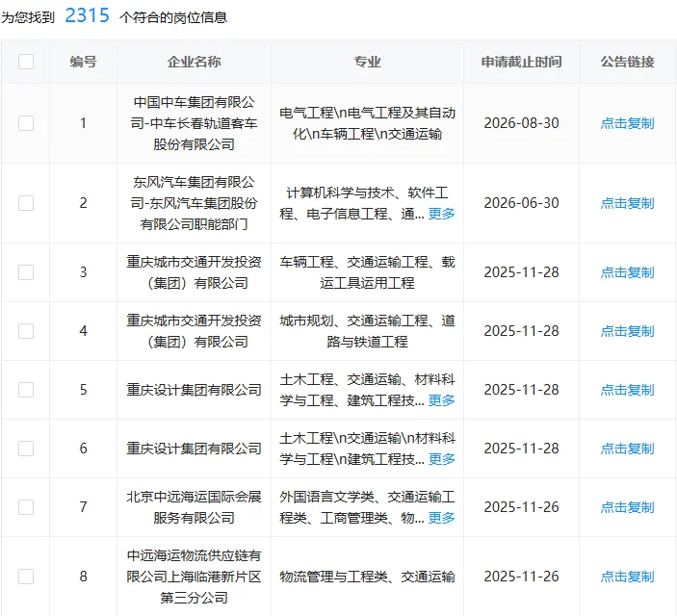
Task: Toggle the select-all checkbox in header
Action: click(x=26, y=62)
